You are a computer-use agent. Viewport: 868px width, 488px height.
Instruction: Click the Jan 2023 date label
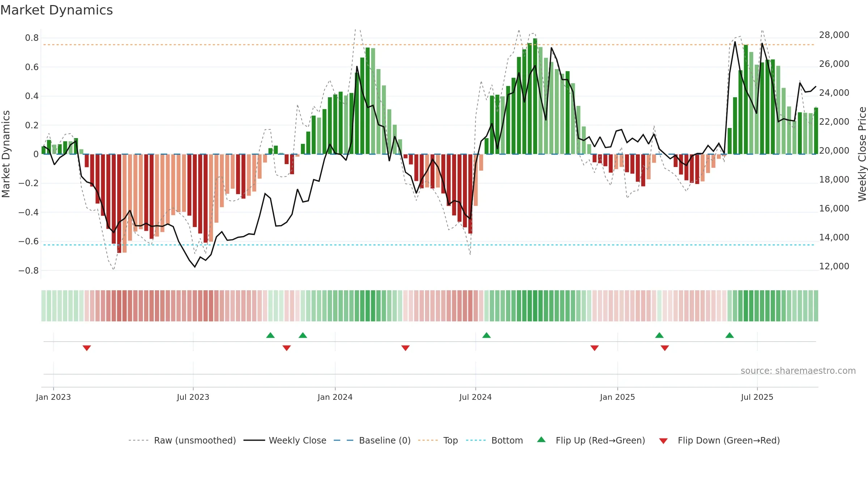point(54,397)
